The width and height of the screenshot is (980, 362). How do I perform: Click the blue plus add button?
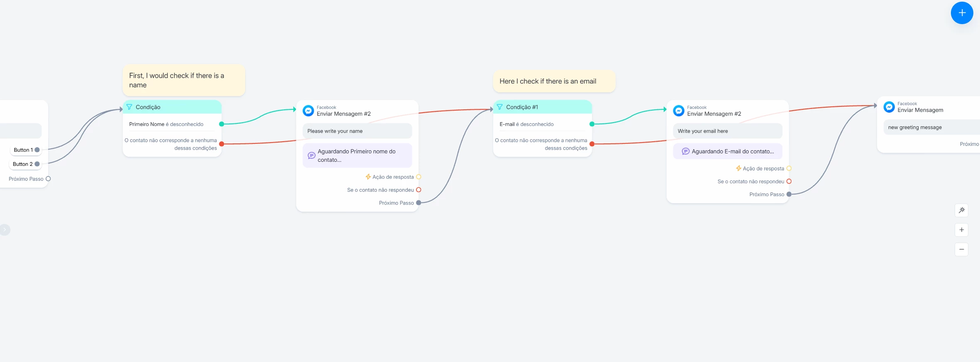pos(962,13)
